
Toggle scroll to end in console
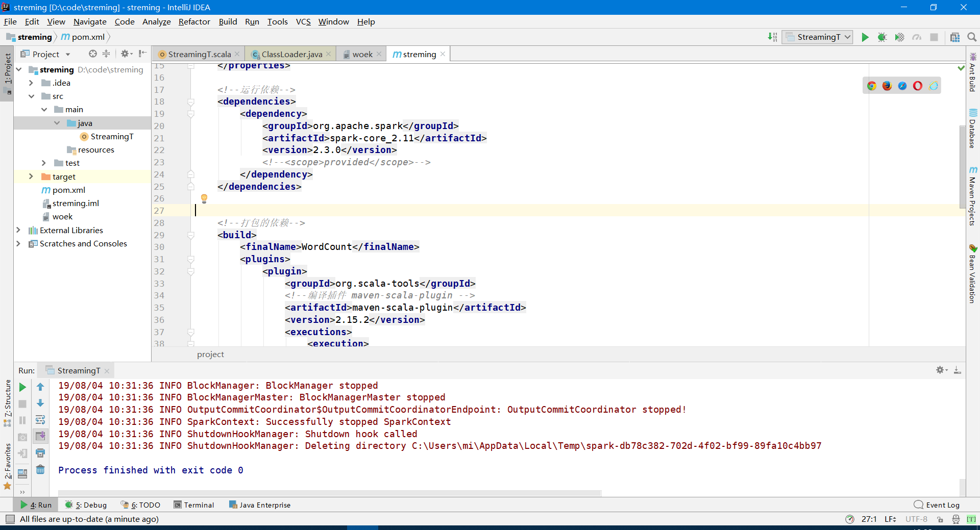(40, 436)
